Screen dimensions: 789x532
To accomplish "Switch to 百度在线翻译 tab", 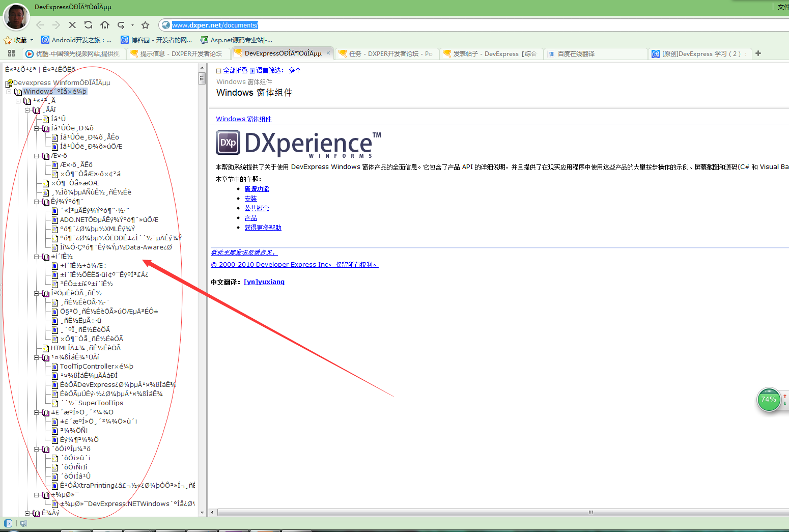I will click(x=595, y=53).
